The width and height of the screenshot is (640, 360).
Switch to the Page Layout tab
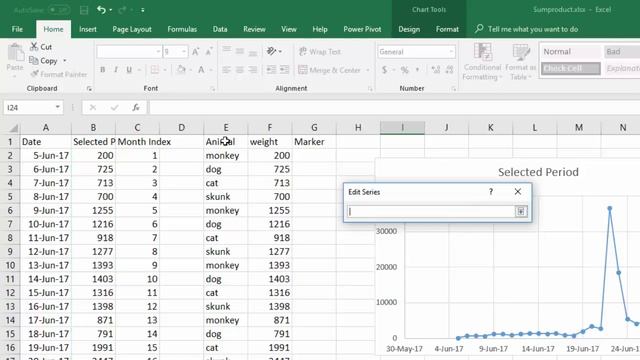132,29
